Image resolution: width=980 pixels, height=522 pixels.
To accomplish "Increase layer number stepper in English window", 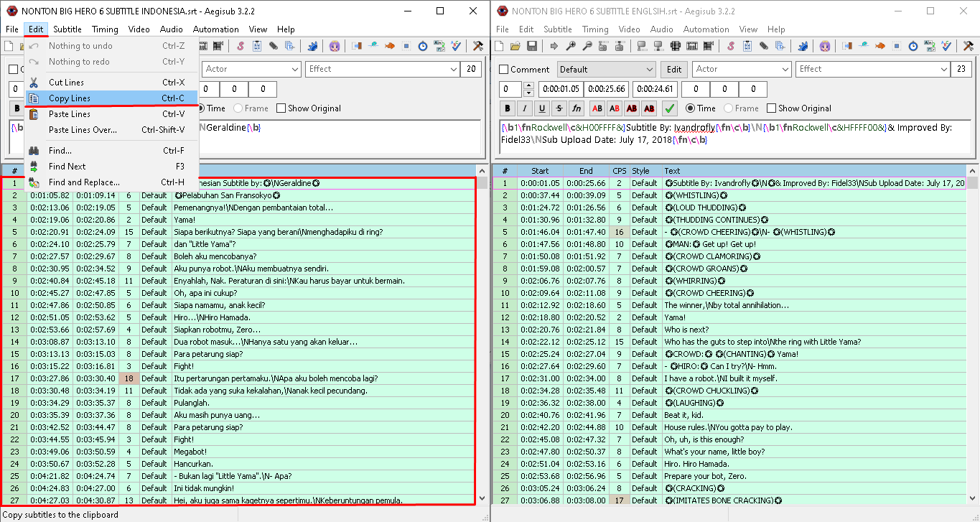I will coord(528,85).
